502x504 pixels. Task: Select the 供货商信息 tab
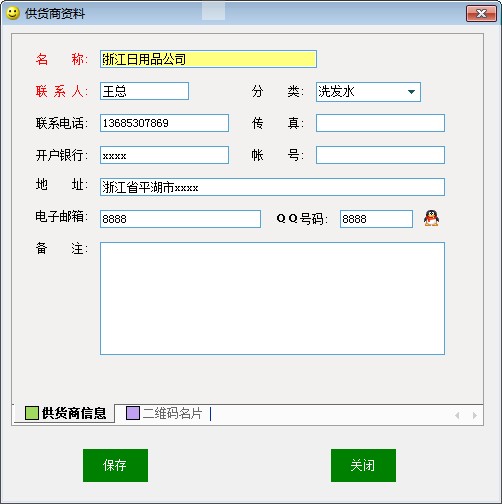pyautogui.click(x=65, y=413)
